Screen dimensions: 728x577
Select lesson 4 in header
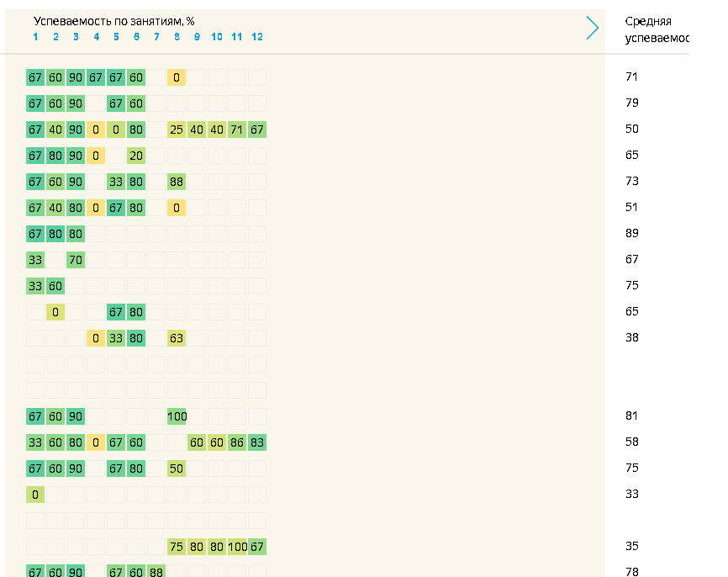click(x=96, y=37)
